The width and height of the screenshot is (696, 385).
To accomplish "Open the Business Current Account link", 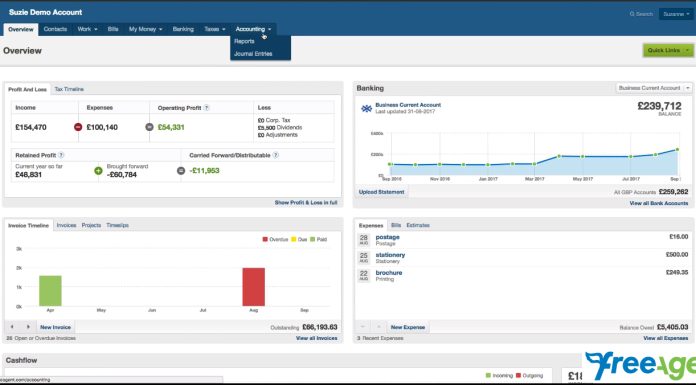I will (x=408, y=105).
